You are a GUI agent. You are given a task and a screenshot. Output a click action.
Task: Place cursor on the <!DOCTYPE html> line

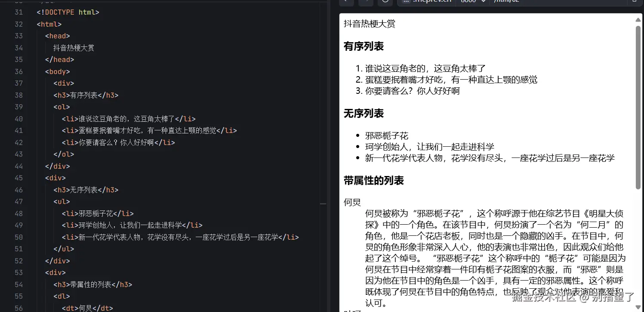(68, 12)
